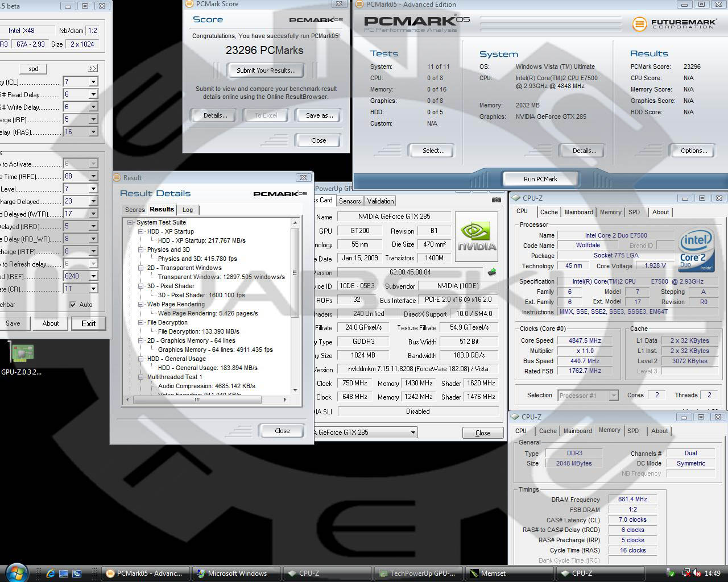Open Mainboard tab in upper CPU-Z window

point(579,212)
